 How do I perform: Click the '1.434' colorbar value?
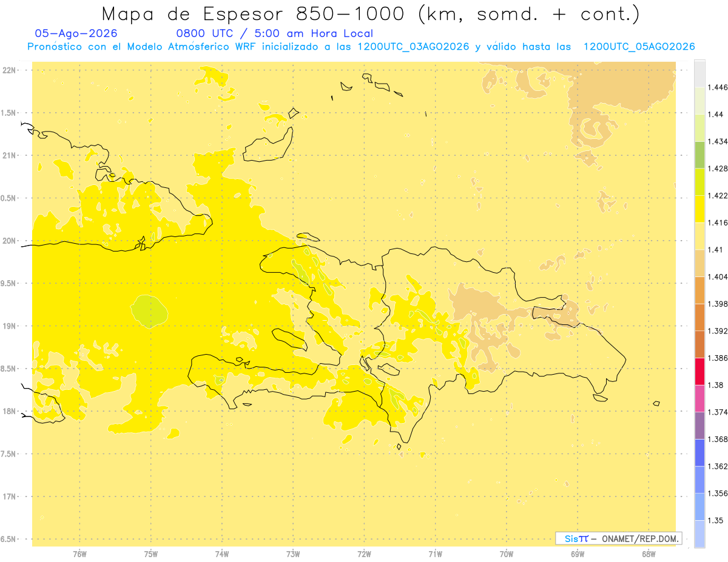[718, 141]
